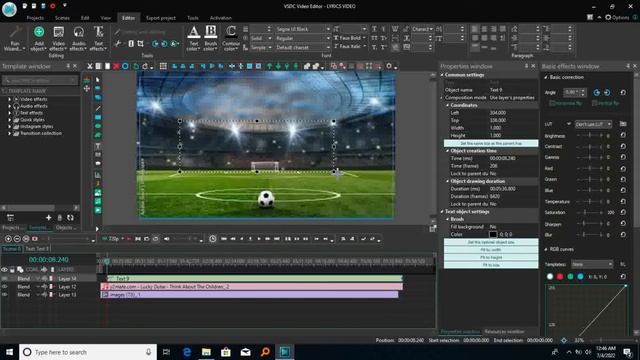Click the Fit to width button
640x360 pixels.
click(491, 250)
